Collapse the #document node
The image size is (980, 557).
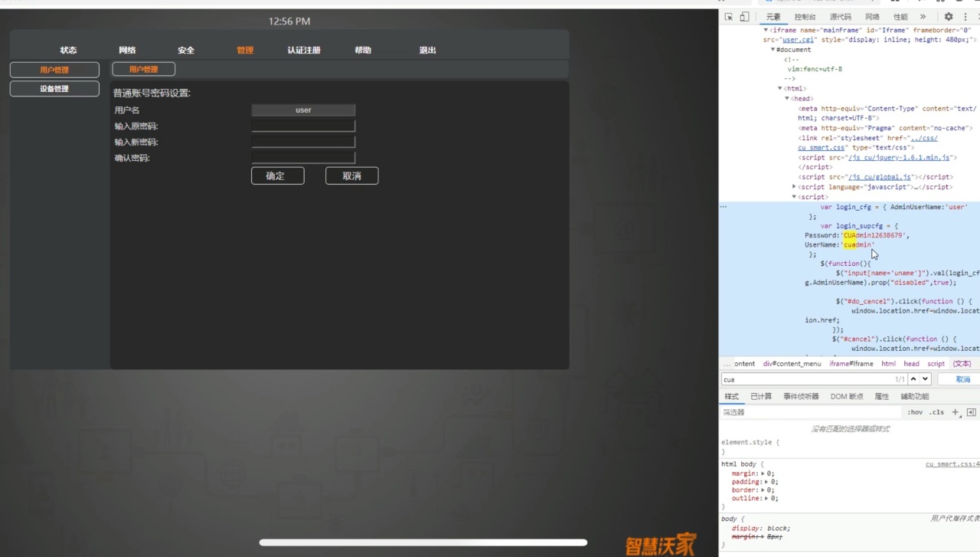773,50
